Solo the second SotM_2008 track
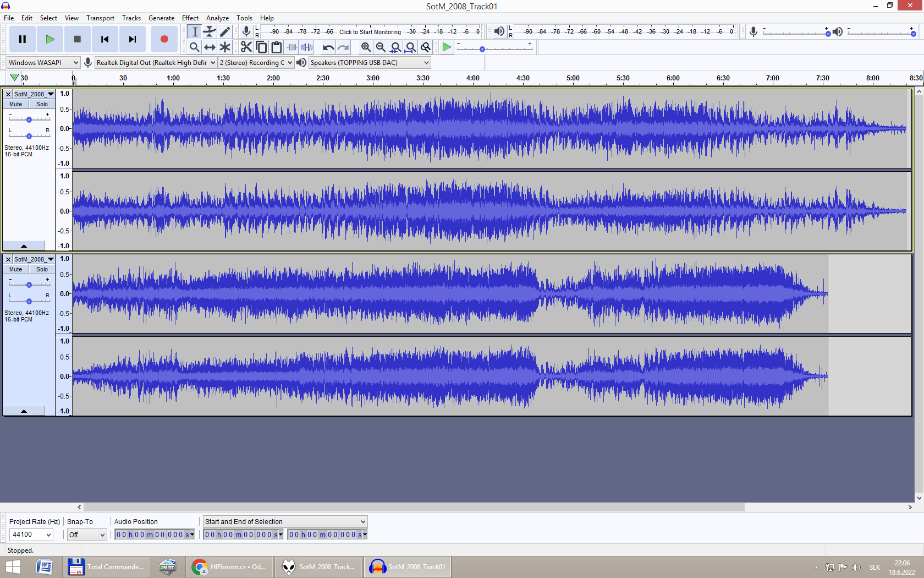The image size is (924, 578). pos(42,269)
